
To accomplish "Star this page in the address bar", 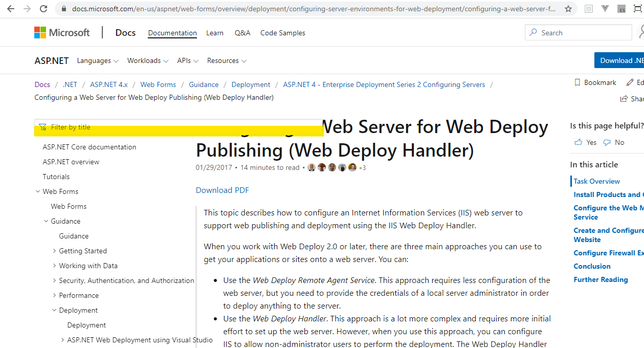I will pyautogui.click(x=569, y=8).
